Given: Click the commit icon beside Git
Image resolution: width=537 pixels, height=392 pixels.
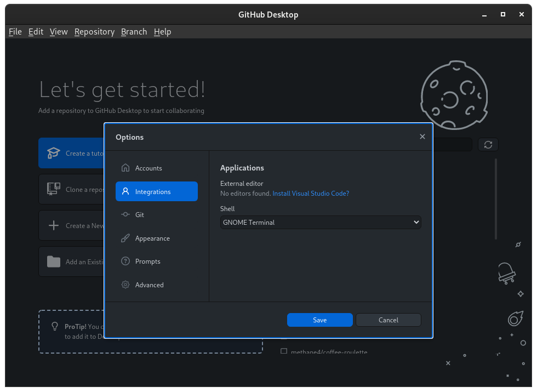Looking at the screenshot, I should click(x=125, y=214).
